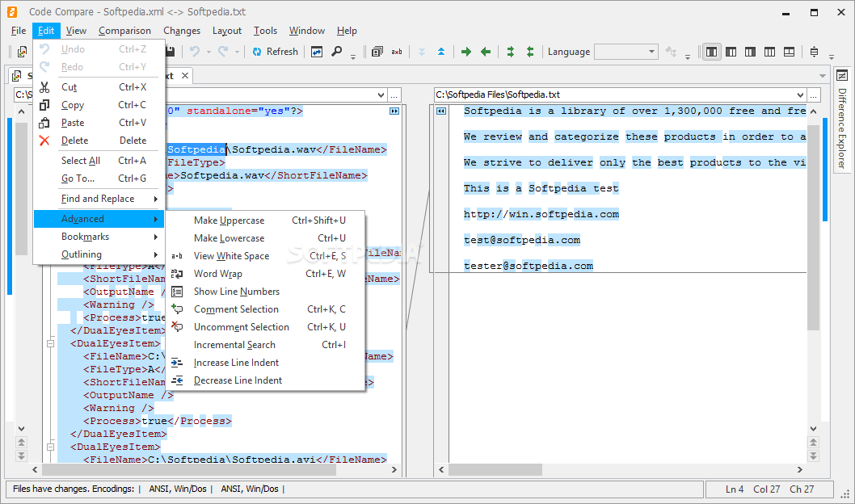Screen dimensions: 855x504
Task: Choose Go To... entry
Action: (x=99, y=178)
